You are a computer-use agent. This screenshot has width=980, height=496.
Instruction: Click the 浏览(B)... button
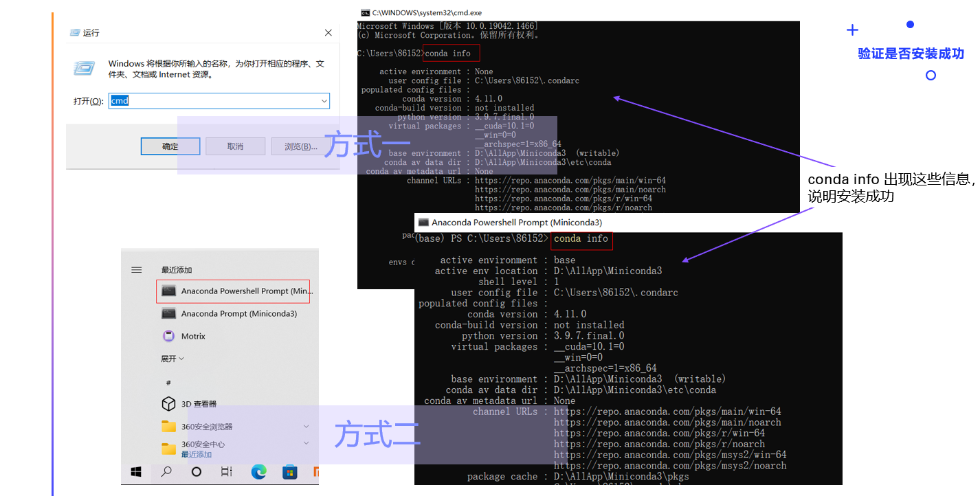coord(301,146)
